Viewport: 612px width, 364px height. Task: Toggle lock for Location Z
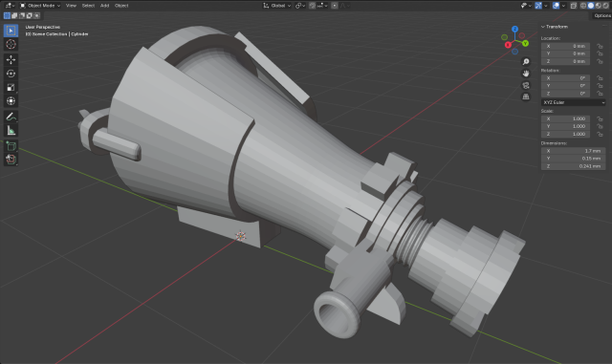tap(600, 61)
